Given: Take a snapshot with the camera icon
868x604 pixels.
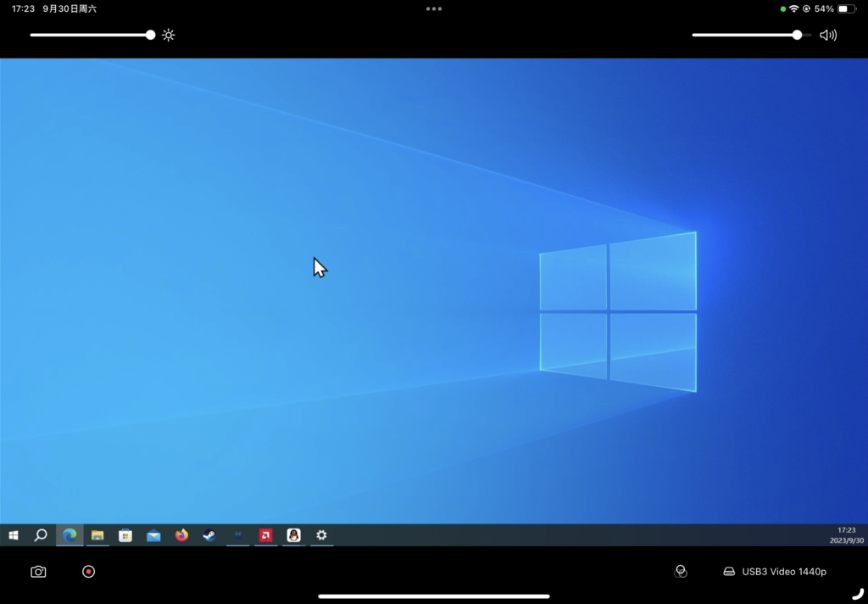Looking at the screenshot, I should click(x=38, y=572).
